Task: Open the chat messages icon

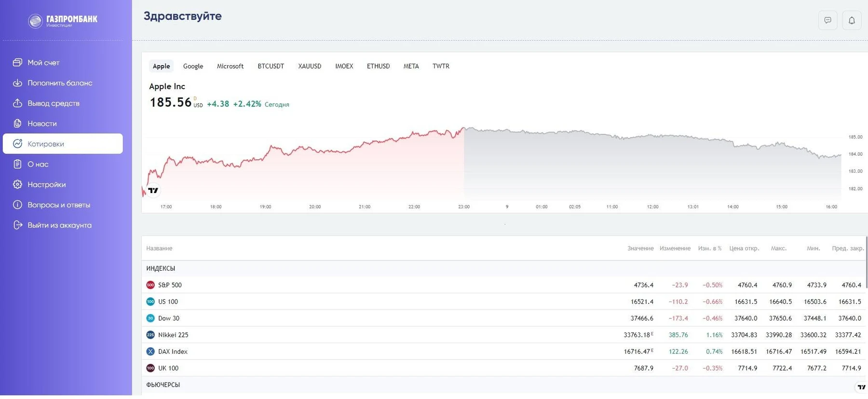Action: (827, 20)
